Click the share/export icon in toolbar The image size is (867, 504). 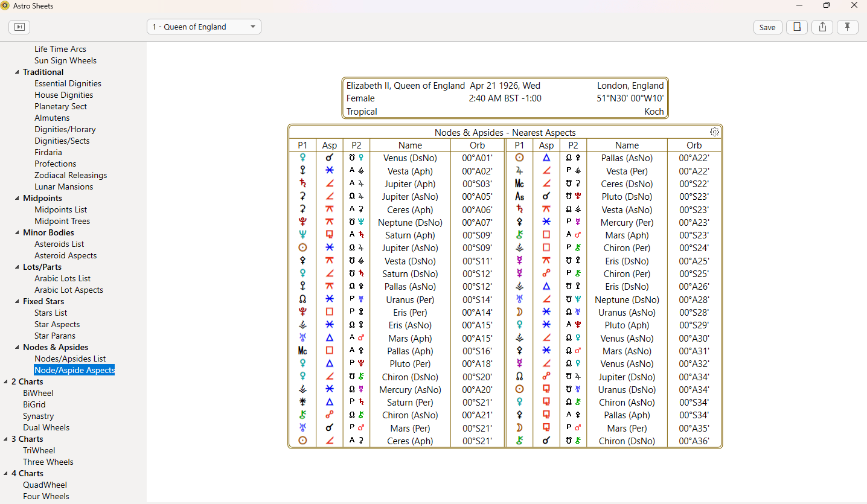(822, 27)
